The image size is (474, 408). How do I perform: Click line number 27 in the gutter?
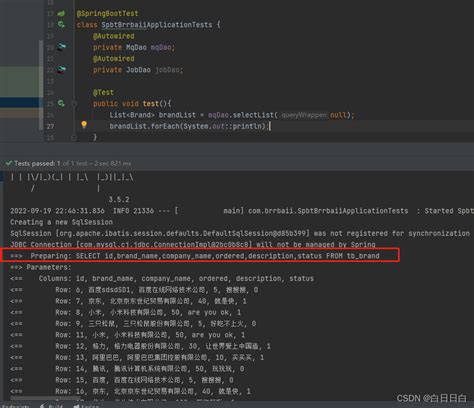tap(50, 126)
